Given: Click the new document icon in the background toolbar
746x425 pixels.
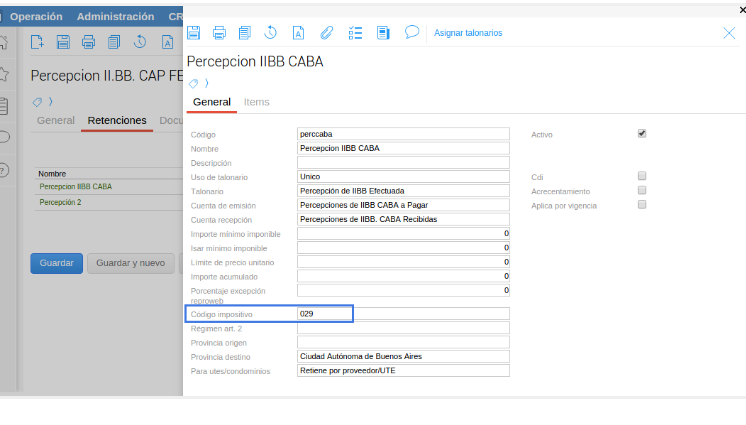Looking at the screenshot, I should coord(37,42).
